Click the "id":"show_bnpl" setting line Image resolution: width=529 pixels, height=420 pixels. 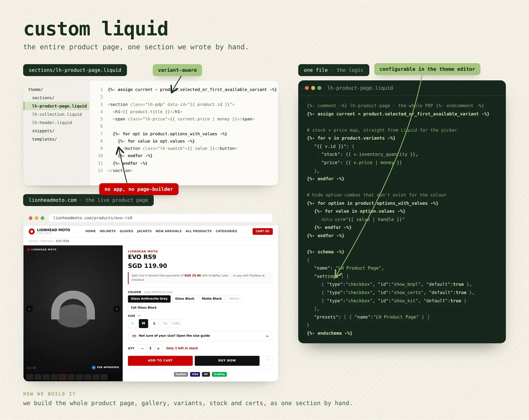tap(396, 284)
